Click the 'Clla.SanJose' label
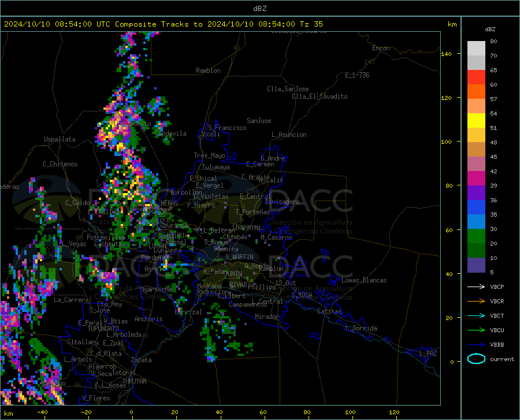Viewport: 520px width, 420px height. point(288,89)
